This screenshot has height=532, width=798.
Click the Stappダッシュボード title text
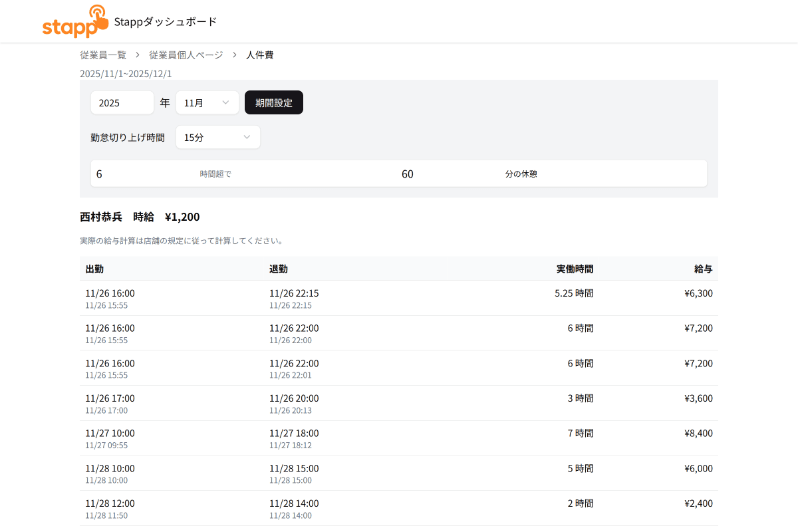point(166,22)
